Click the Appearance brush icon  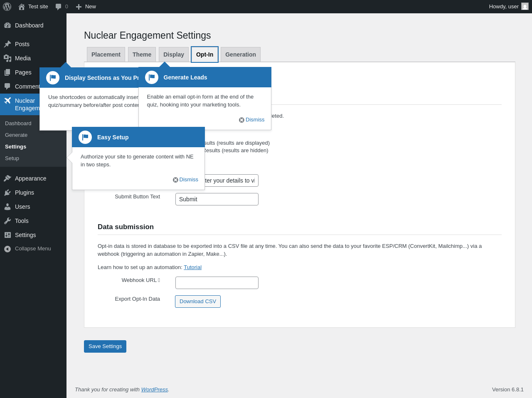tap(7, 178)
